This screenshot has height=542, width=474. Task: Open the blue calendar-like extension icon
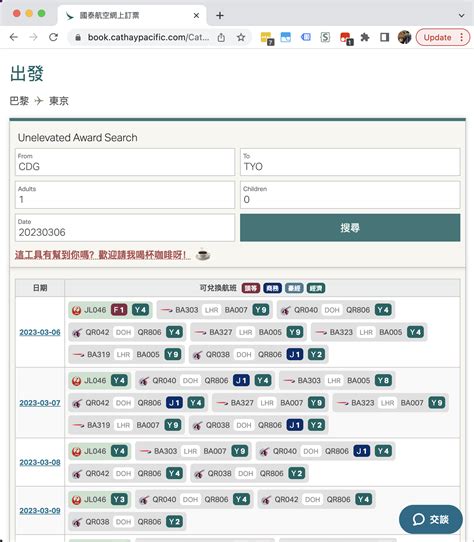[286, 37]
